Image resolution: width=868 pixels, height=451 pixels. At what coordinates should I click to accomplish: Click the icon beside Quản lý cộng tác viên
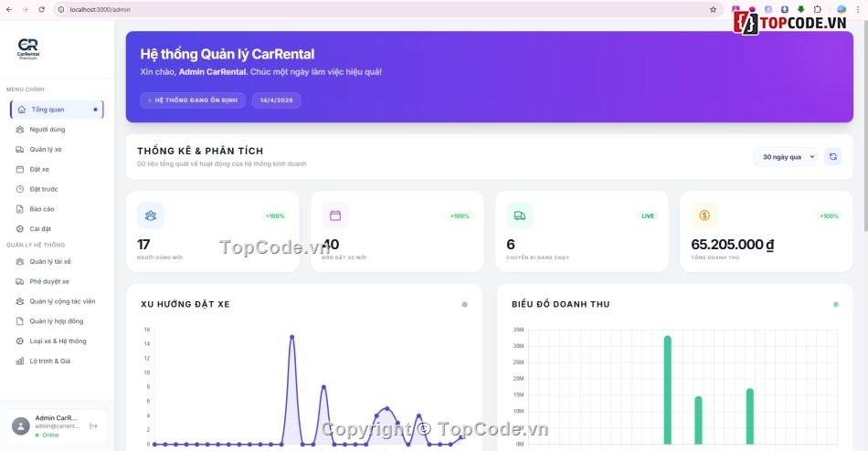coord(20,301)
